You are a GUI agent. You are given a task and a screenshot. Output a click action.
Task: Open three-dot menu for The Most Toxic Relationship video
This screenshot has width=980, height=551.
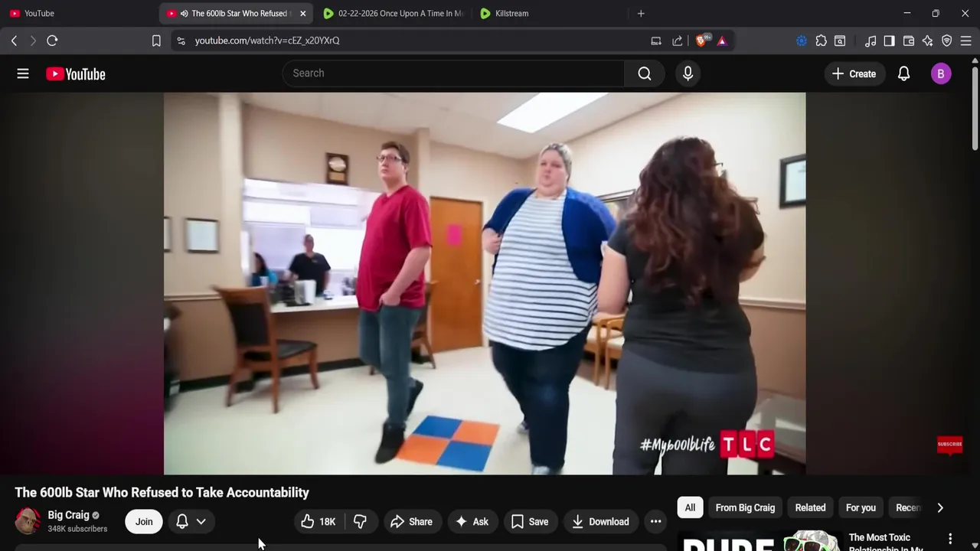950,539
